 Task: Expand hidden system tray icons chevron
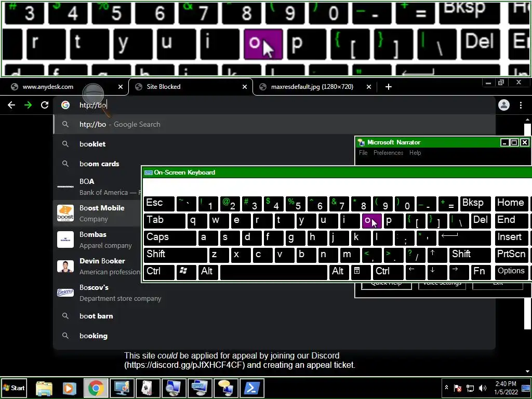[x=446, y=388]
